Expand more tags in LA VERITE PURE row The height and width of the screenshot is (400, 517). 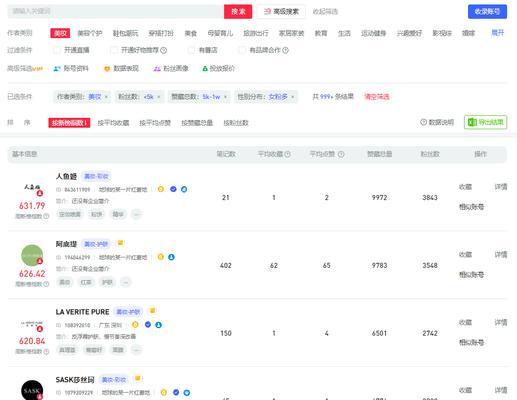tap(136, 350)
